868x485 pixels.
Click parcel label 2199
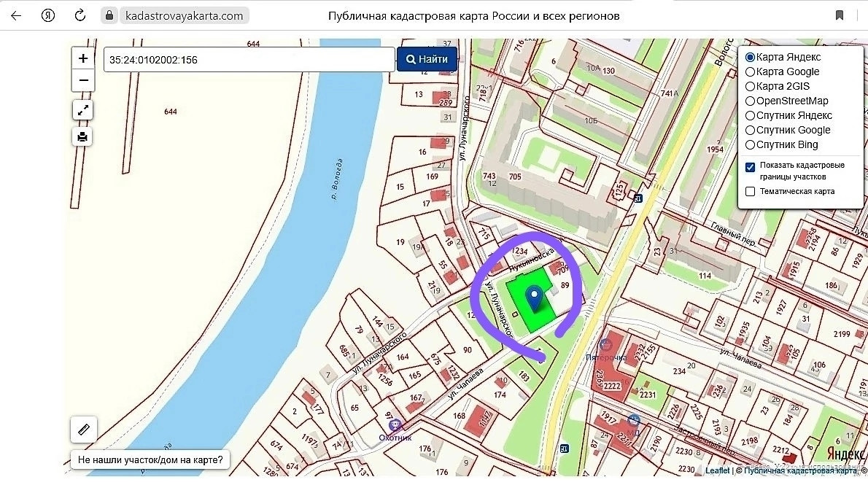point(842,334)
